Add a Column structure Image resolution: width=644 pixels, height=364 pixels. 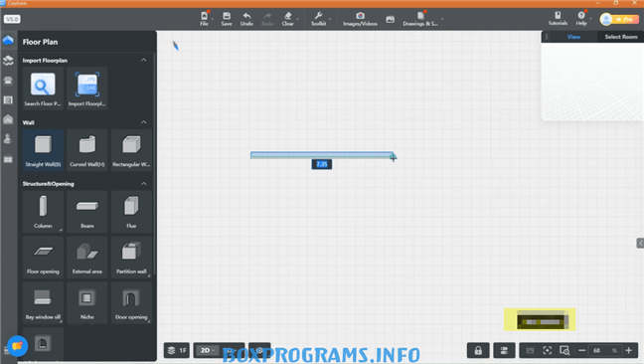[x=43, y=212]
